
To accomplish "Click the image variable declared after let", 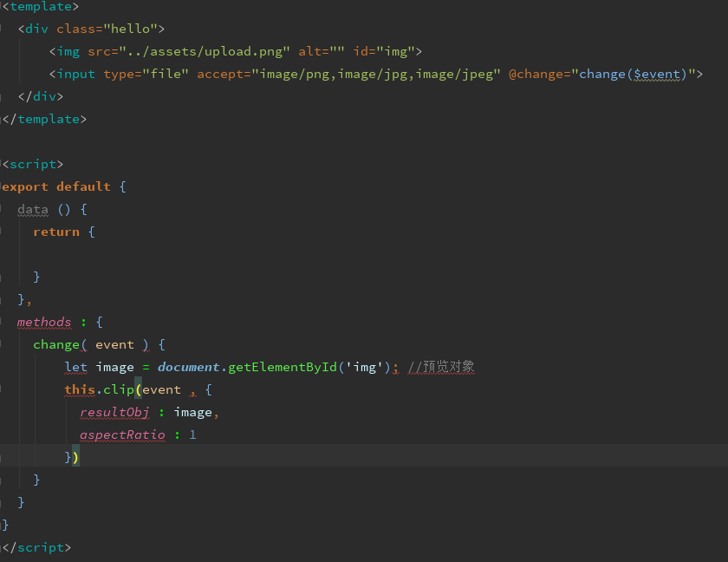I will click(114, 367).
